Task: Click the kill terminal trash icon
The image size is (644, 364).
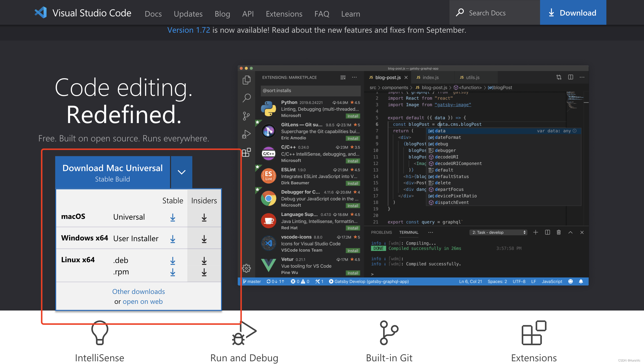Action: (x=559, y=233)
